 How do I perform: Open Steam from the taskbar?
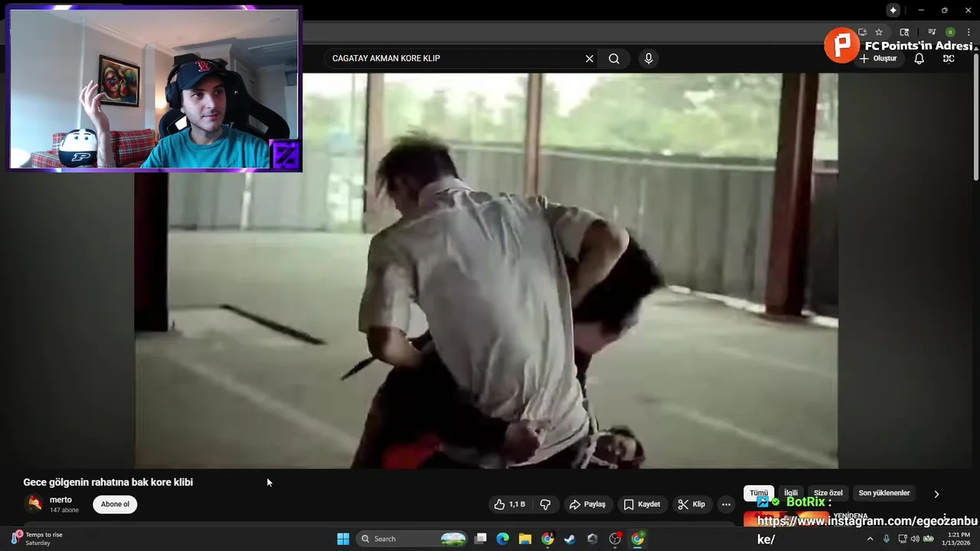click(570, 539)
